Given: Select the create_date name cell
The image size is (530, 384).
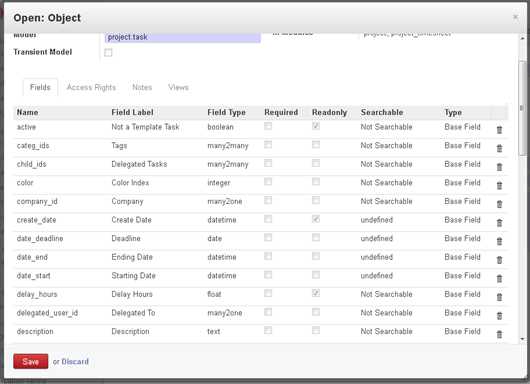Looking at the screenshot, I should click(37, 220).
